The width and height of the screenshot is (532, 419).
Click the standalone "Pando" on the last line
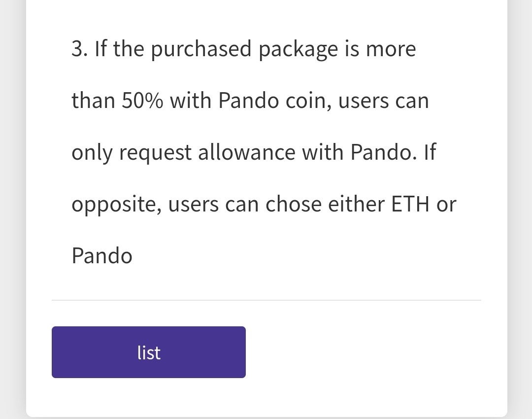102,256
